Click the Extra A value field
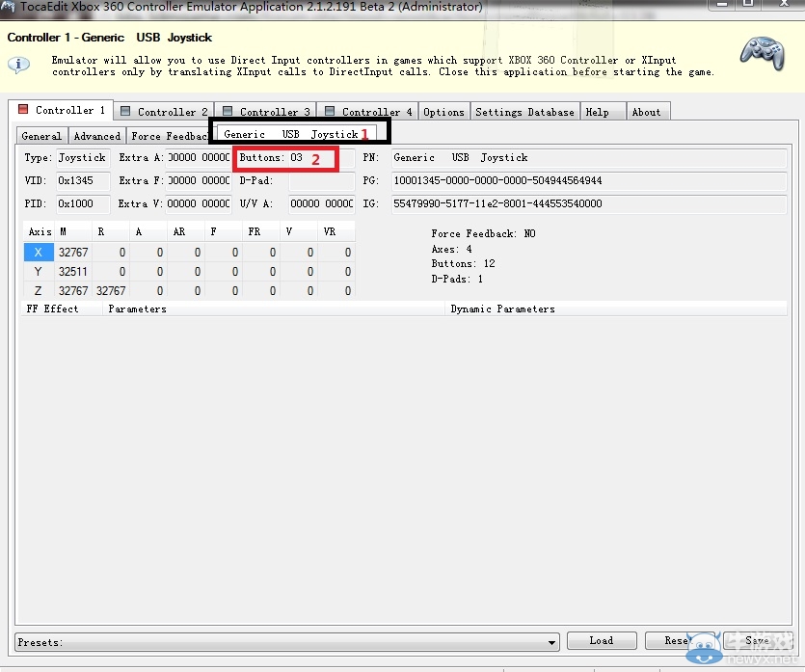 (x=199, y=157)
